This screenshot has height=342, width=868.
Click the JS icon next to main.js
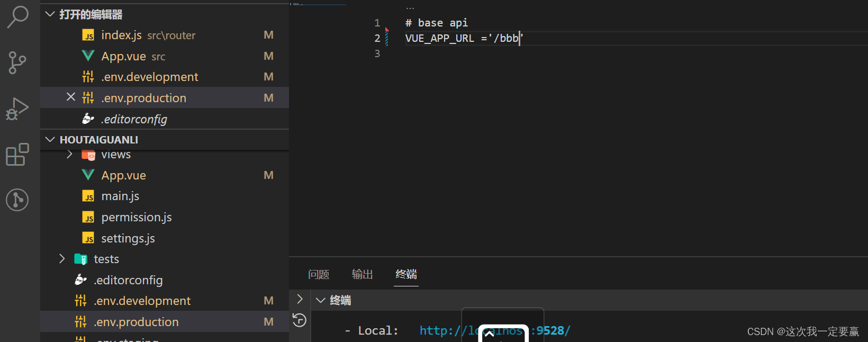click(x=88, y=196)
